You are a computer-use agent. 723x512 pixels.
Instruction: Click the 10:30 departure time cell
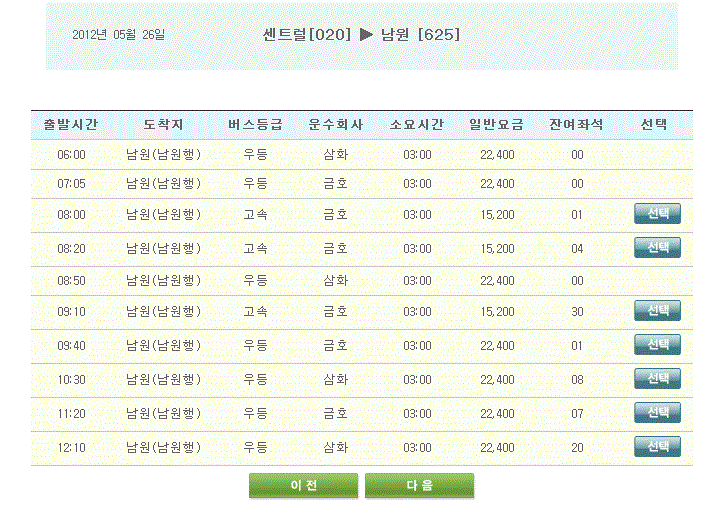tap(71, 380)
